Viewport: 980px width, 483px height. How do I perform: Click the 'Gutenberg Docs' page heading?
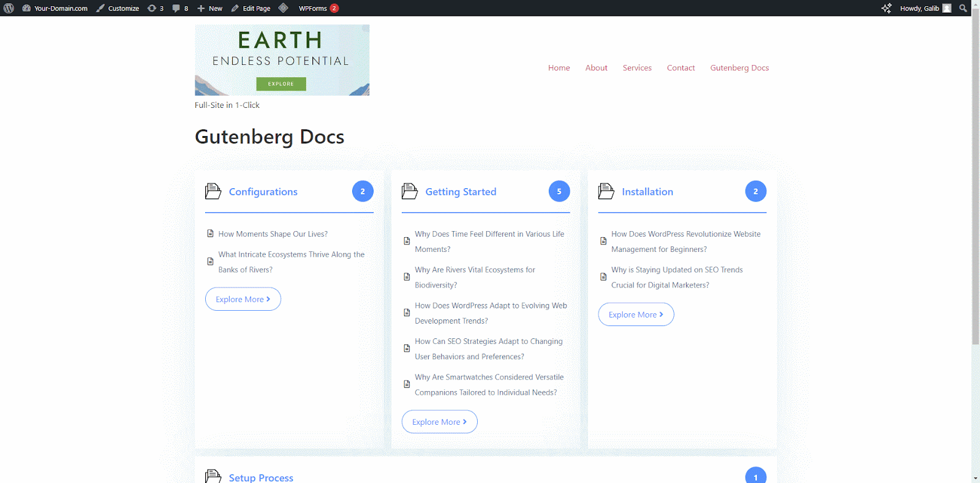click(x=269, y=137)
